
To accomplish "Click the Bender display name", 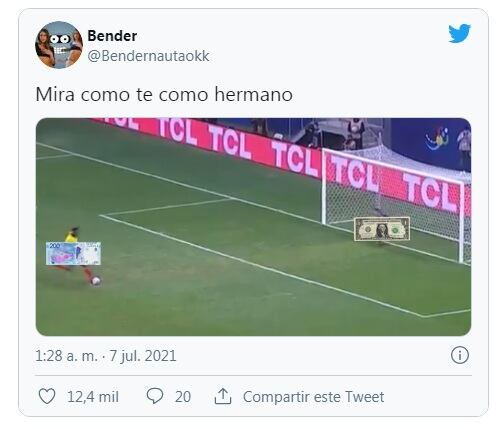I will pyautogui.click(x=112, y=36).
